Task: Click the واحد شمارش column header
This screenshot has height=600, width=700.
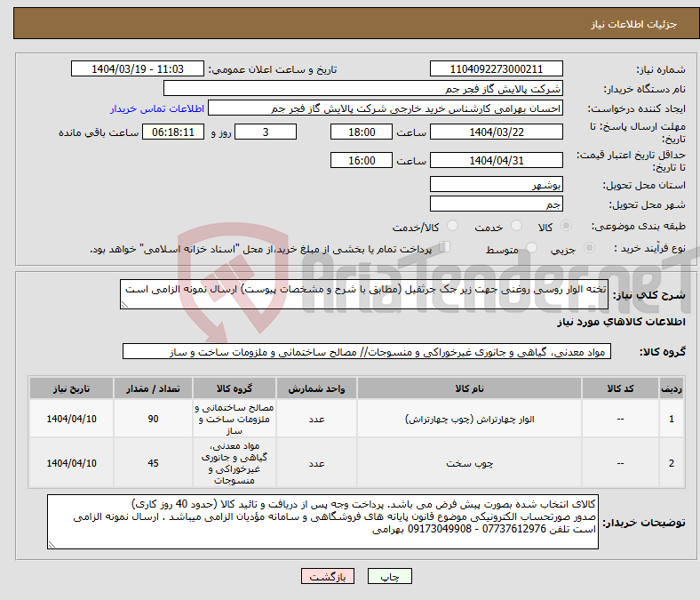Action: (316, 388)
